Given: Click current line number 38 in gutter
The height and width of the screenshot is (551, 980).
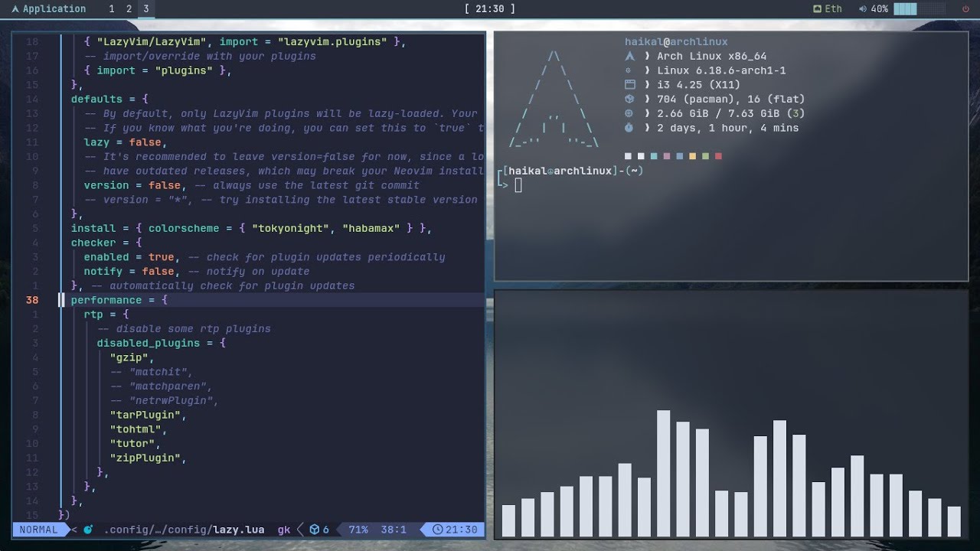Looking at the screenshot, I should 32,300.
